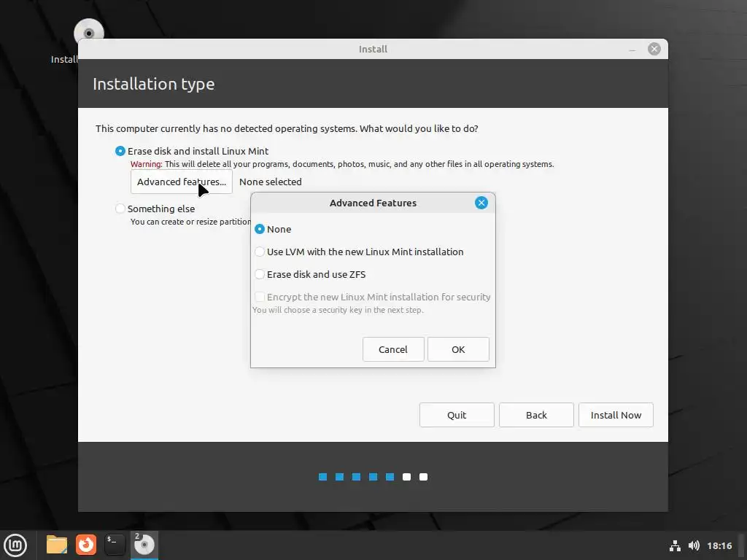Open the Terminal from the taskbar
Screen dimensions: 747x560
(115, 545)
